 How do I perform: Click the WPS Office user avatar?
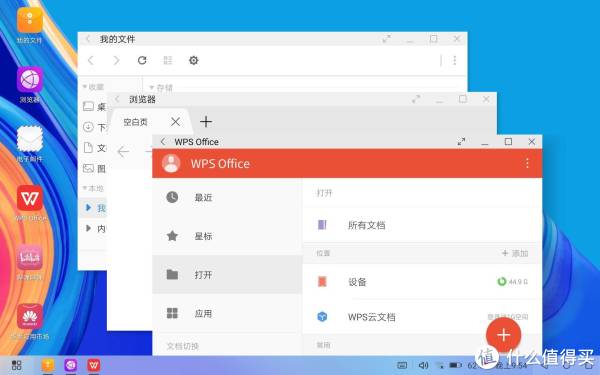point(171,163)
